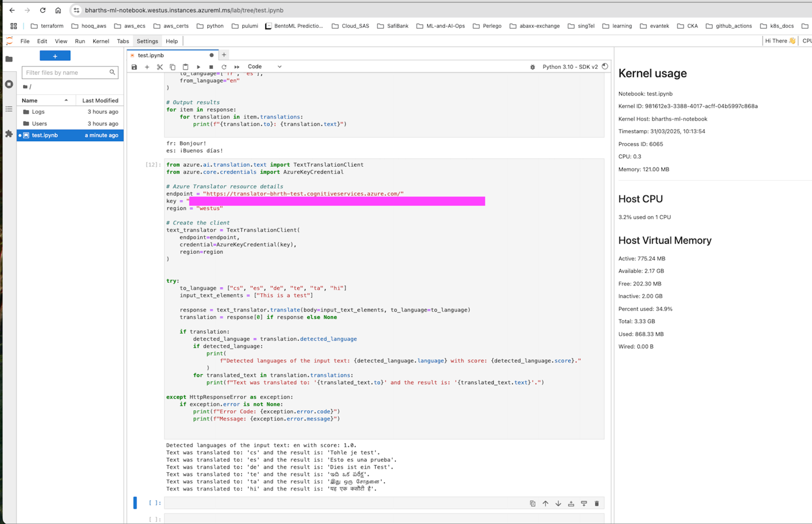Open the Run menu

click(x=80, y=41)
